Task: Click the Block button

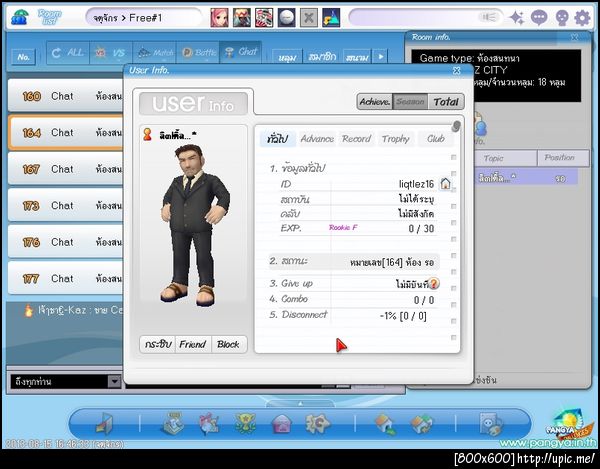Action: (x=228, y=344)
